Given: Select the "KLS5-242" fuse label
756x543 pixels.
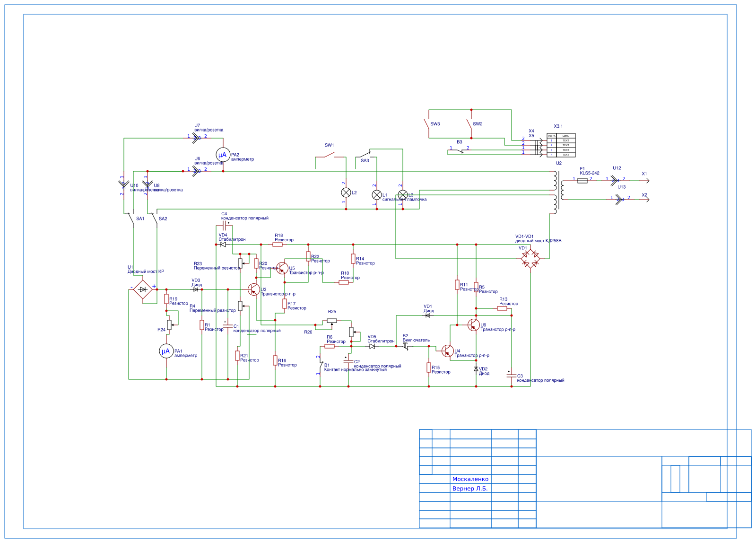Looking at the screenshot, I should pos(590,173).
